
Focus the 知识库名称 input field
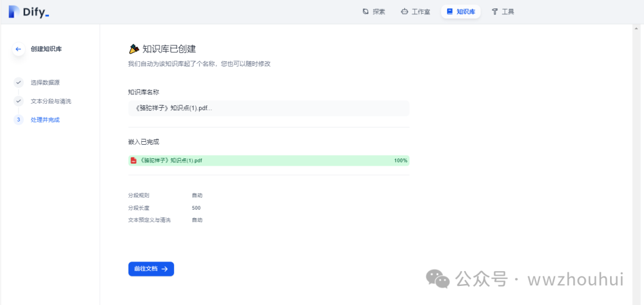[x=268, y=108]
